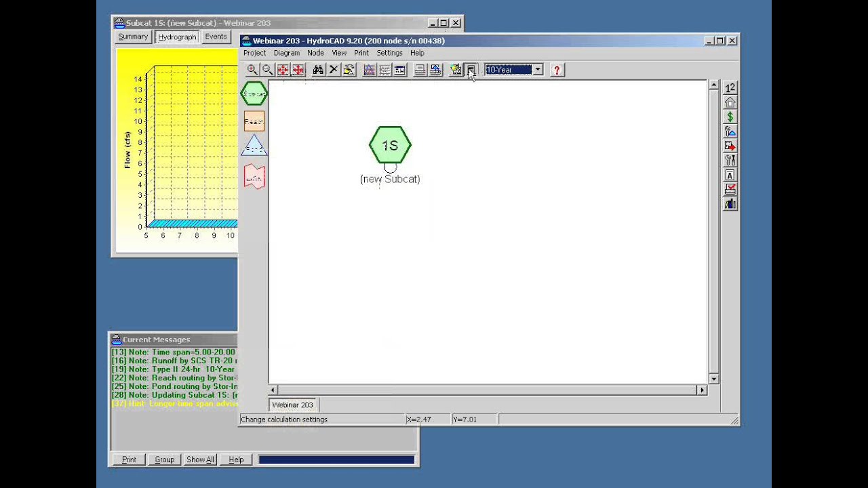Open the View menu
Viewport: 868px width, 488px height.
coord(339,53)
